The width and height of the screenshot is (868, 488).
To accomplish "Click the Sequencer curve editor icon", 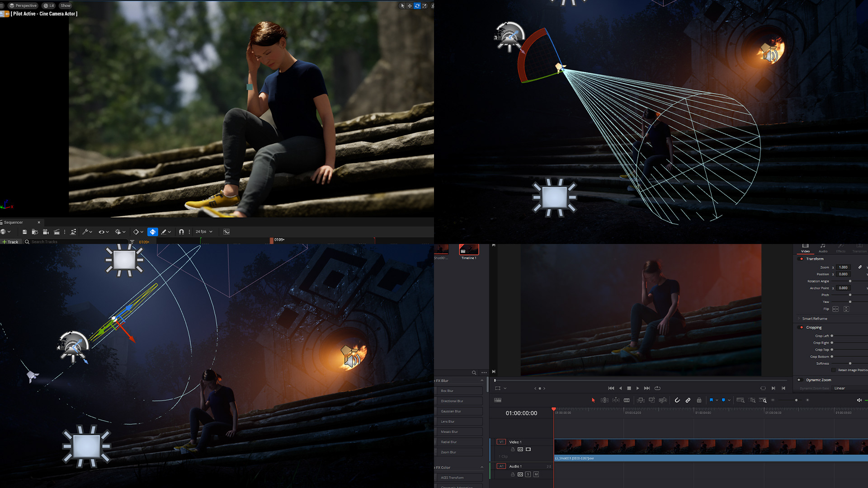I will coord(226,232).
